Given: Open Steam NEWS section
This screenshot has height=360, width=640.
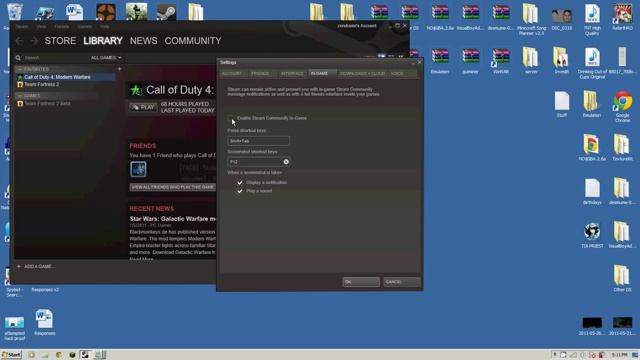Looking at the screenshot, I should tap(144, 41).
